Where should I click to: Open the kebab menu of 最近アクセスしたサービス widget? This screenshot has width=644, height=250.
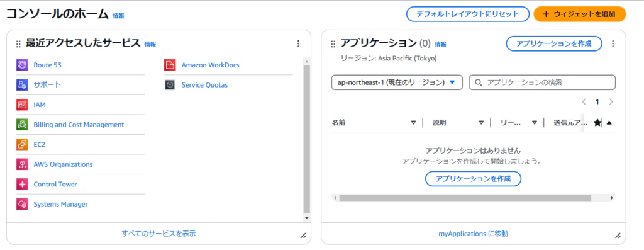[298, 43]
